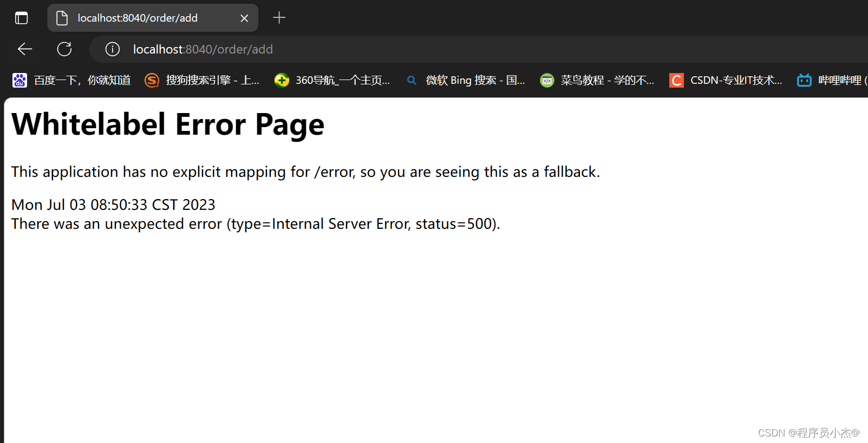Open the 哔哩哔哩 bookmark

[x=843, y=81]
